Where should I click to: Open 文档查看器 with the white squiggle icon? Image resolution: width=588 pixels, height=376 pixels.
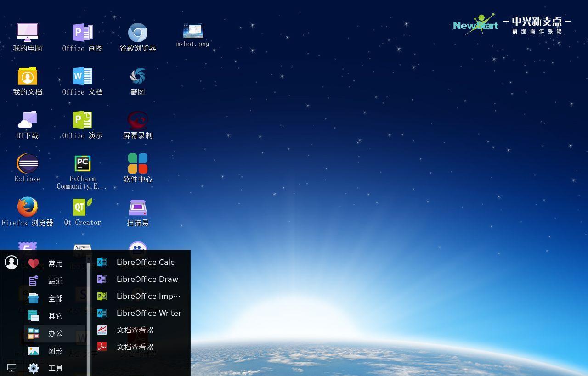(x=140, y=330)
